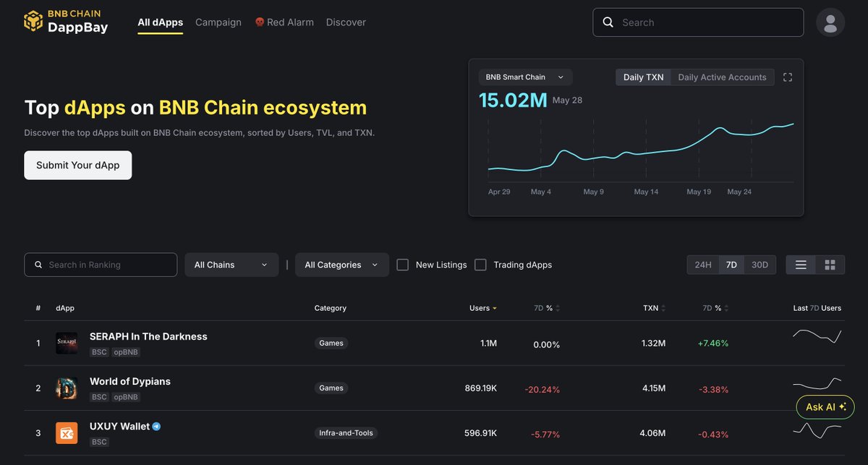Open SERAPH In The Darkness link
The width and height of the screenshot is (868, 465).
click(x=148, y=336)
